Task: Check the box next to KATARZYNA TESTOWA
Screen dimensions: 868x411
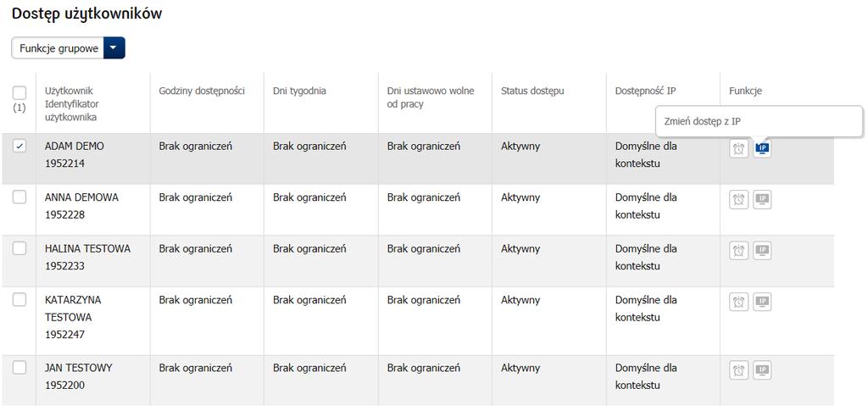Action: [x=19, y=299]
